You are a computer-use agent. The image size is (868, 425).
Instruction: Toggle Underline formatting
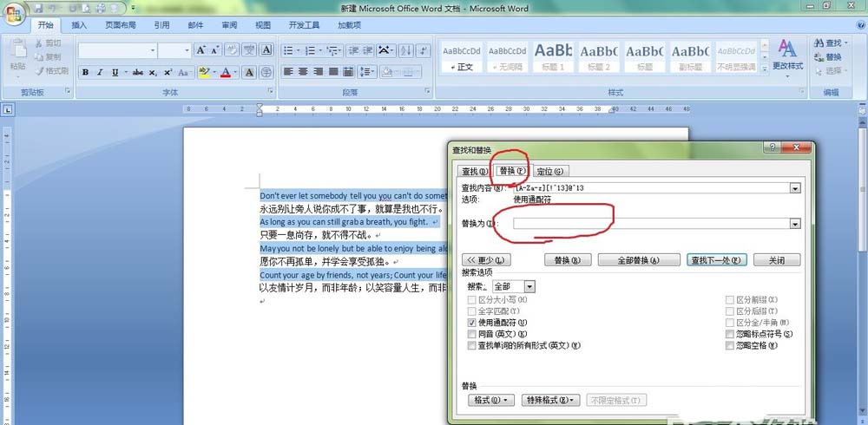click(x=115, y=73)
